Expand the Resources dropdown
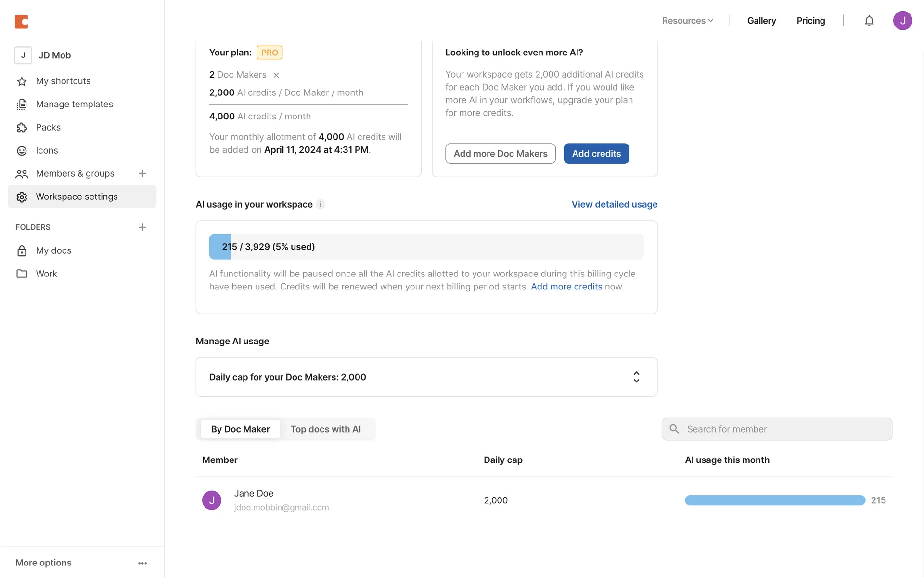This screenshot has height=578, width=924. (x=687, y=21)
